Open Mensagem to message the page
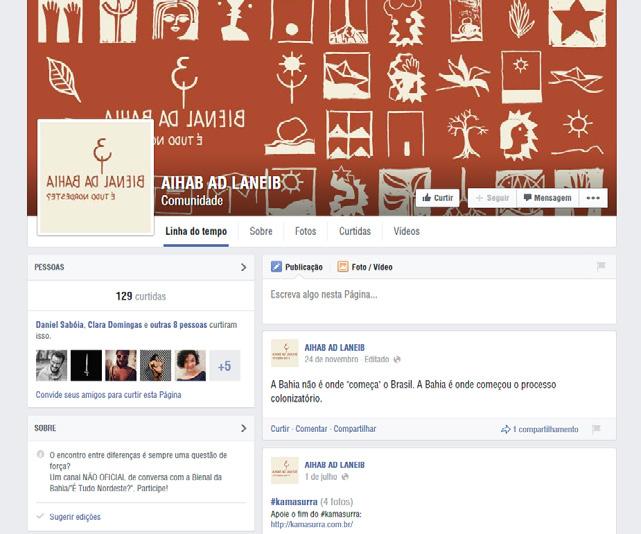 point(547,198)
